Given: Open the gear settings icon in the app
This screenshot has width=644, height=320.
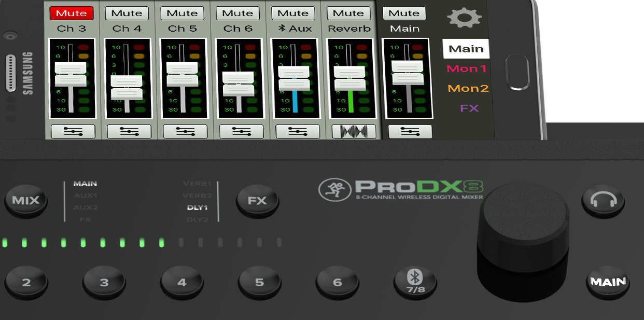Looking at the screenshot, I should pyautogui.click(x=464, y=18).
